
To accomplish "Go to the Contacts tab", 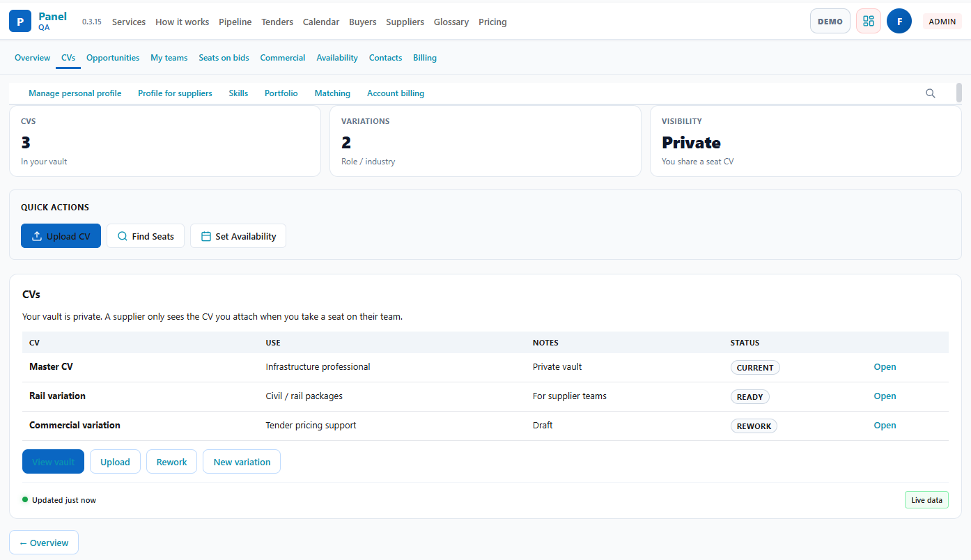I will [386, 58].
